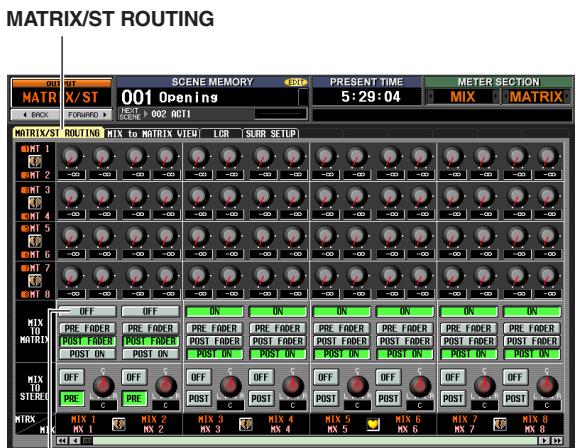This screenshot has height=448, width=576.
Task: Click the OUTPUT MATRIX/ST function display
Action: 61,94
